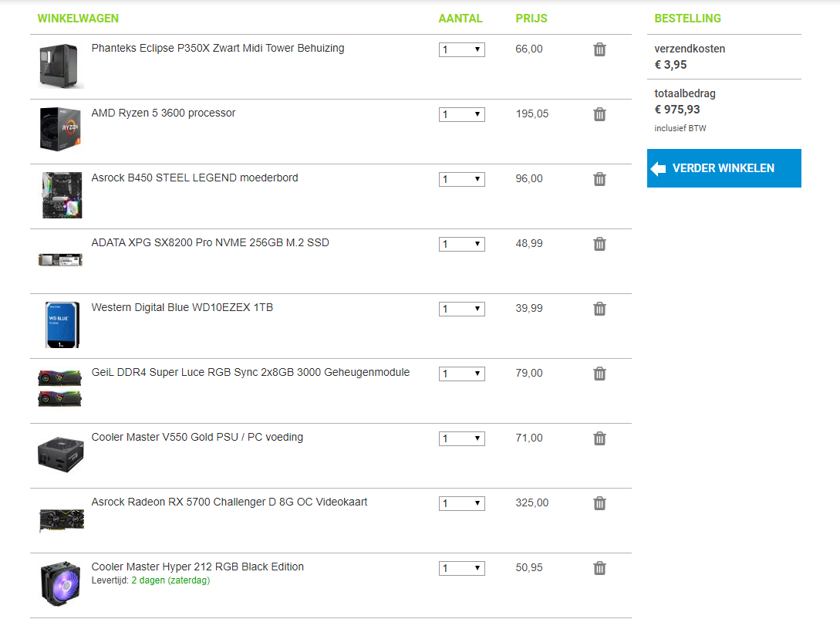This screenshot has height=619, width=840.
Task: Click the price 195,05 for Ryzen
Action: pyautogui.click(x=532, y=113)
